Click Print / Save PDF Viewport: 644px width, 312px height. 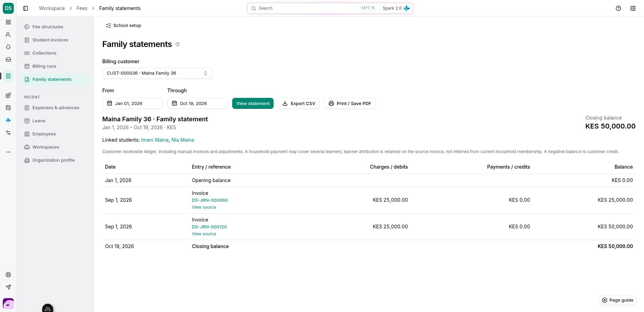(350, 103)
